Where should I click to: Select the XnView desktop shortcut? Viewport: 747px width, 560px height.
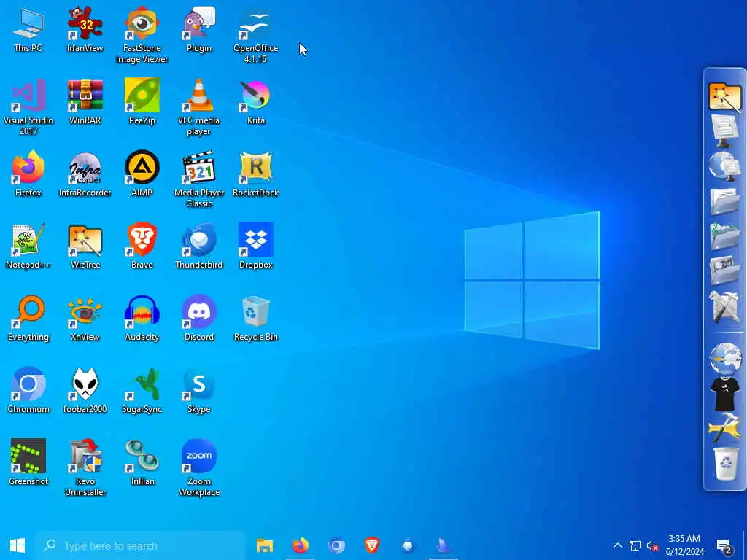[85, 319]
